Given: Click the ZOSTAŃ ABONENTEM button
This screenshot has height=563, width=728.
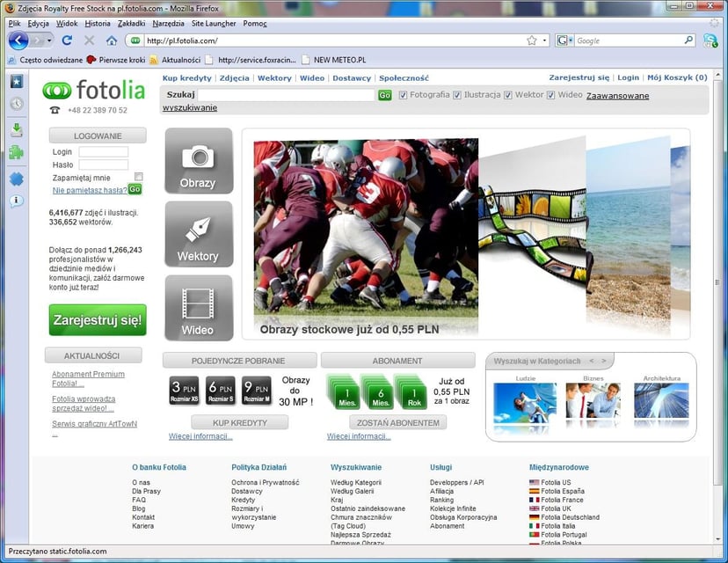Looking at the screenshot, I should [398, 423].
